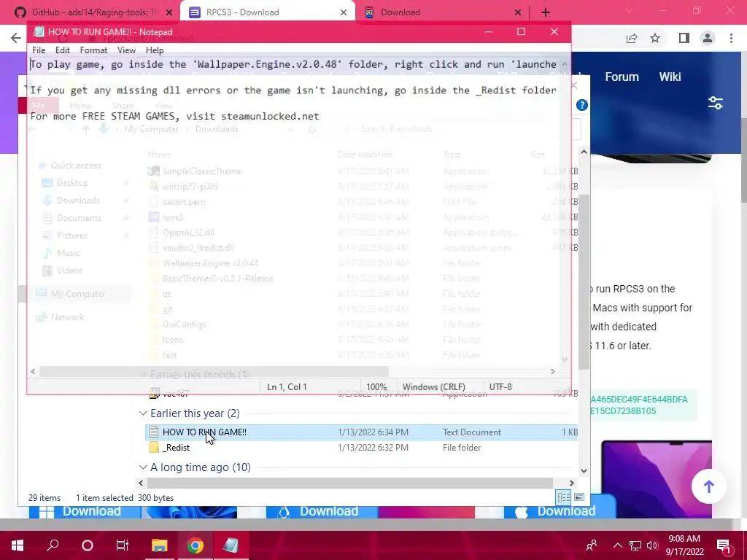Open the Notepad File menu
Viewport: 747px width, 560px height.
(x=39, y=50)
